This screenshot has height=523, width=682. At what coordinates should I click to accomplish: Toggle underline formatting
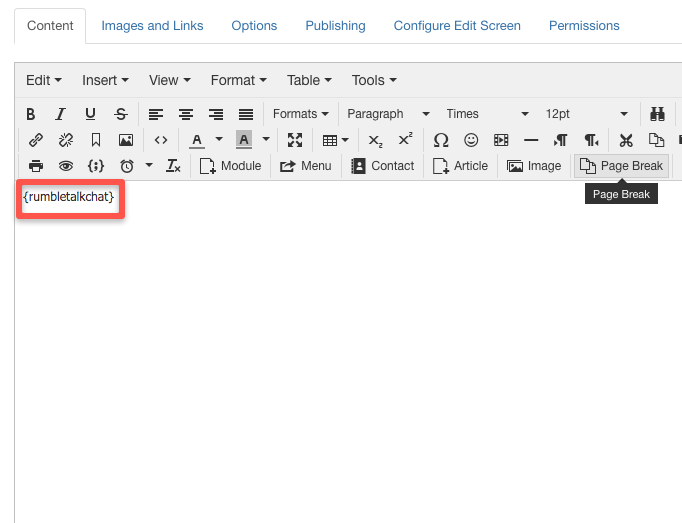click(x=90, y=114)
